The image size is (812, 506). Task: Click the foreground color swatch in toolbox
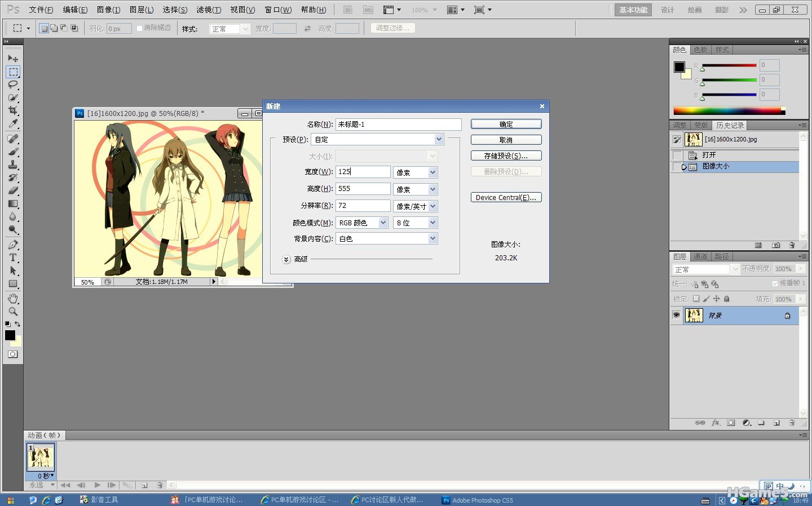pyautogui.click(x=10, y=335)
